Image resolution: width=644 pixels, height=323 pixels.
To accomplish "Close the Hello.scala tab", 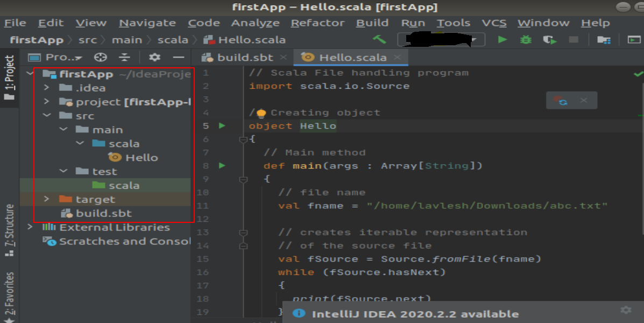I will [x=397, y=57].
